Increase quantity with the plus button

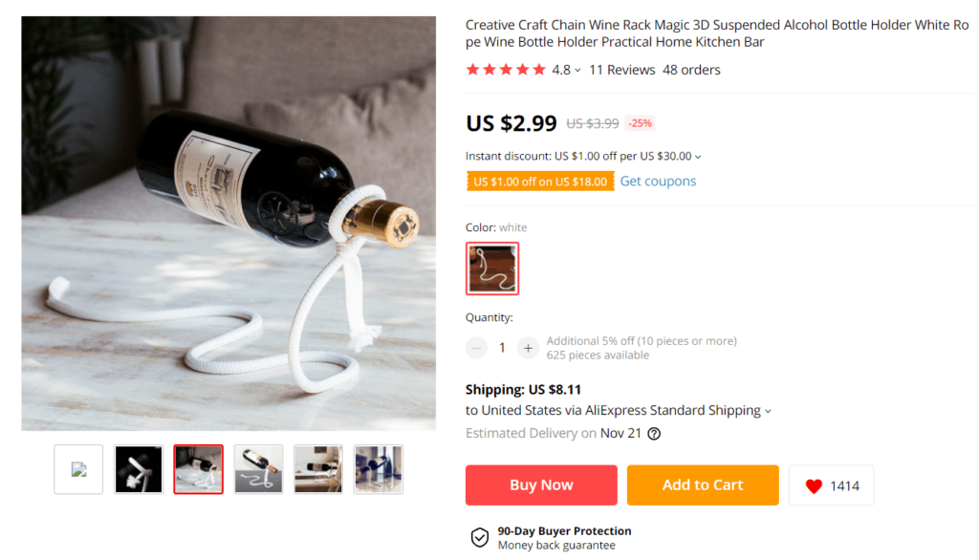click(x=528, y=348)
